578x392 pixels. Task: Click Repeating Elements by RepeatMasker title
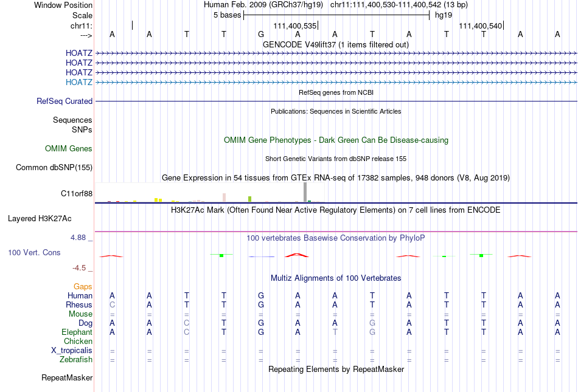(x=336, y=369)
